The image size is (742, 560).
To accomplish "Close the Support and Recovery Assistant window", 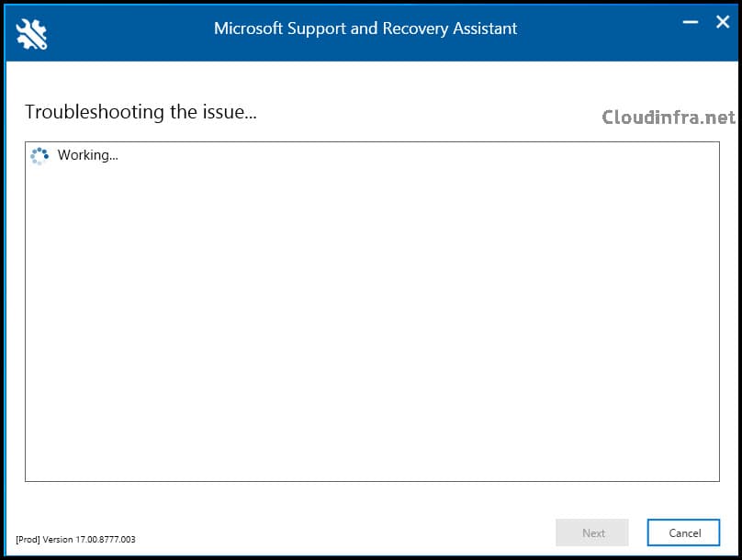I will [723, 22].
